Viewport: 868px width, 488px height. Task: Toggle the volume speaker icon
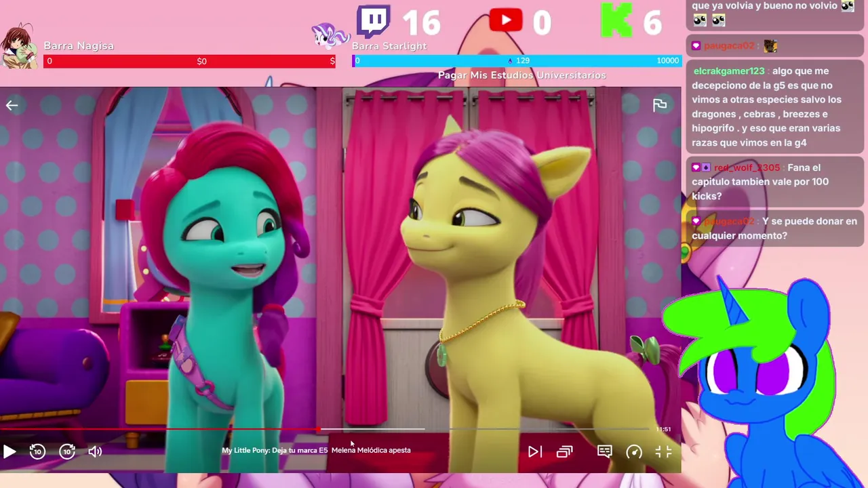(x=95, y=451)
